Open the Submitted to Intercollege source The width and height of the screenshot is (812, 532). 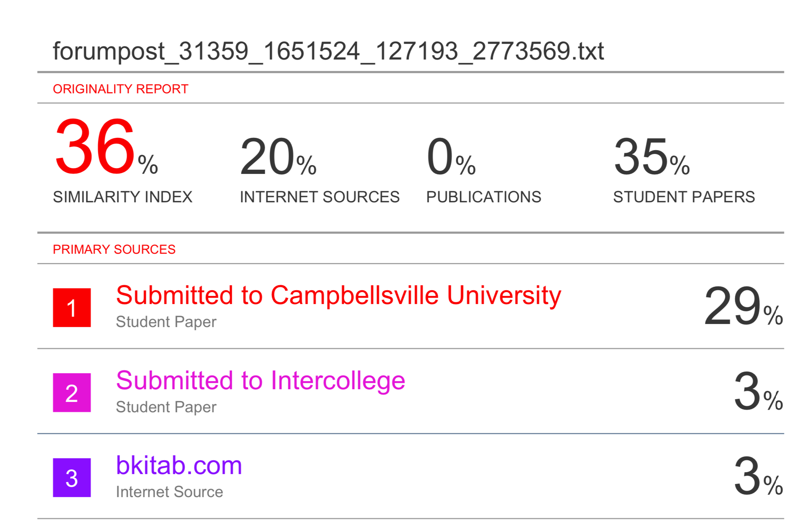pos(261,381)
